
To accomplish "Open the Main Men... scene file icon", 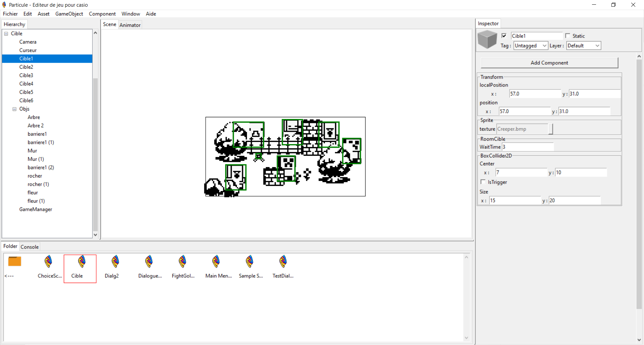I will [216, 262].
